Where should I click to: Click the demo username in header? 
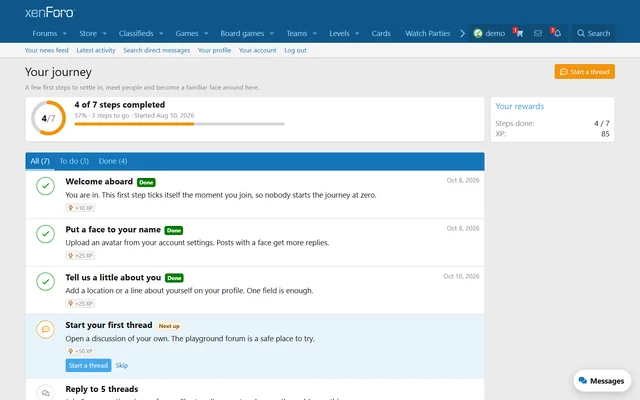click(495, 33)
